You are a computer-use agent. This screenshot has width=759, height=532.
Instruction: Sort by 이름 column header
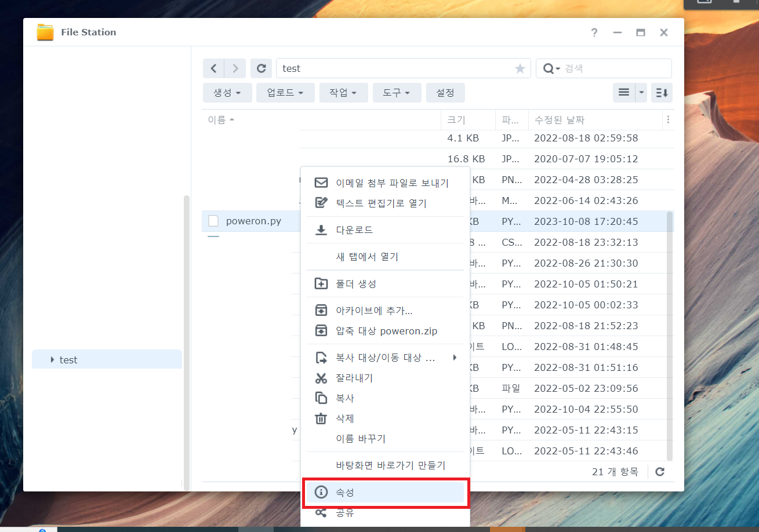[x=321, y=120]
